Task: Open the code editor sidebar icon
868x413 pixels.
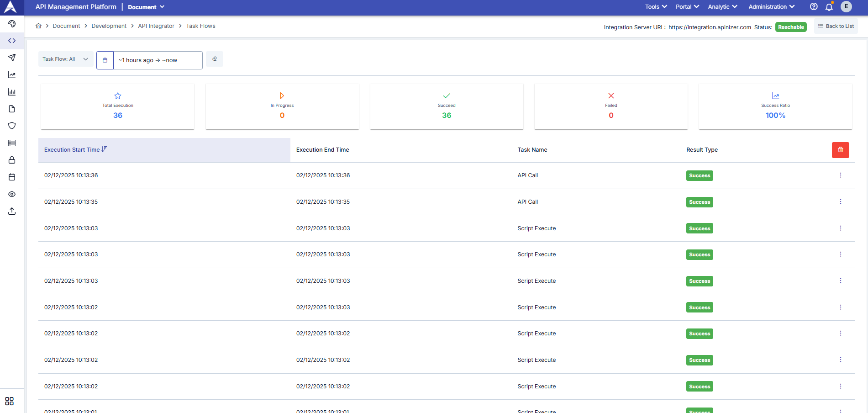Action: pos(12,41)
